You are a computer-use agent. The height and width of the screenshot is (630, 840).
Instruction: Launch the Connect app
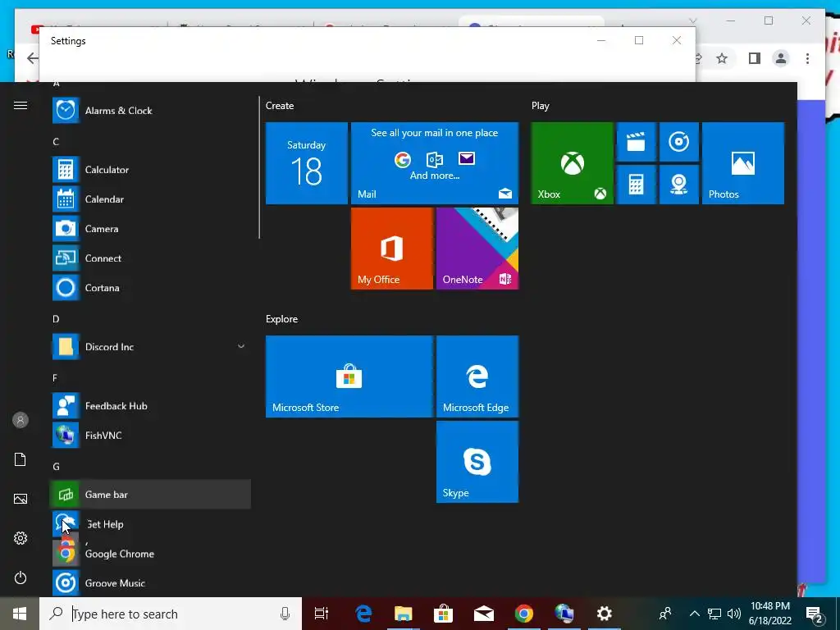pyautogui.click(x=150, y=258)
